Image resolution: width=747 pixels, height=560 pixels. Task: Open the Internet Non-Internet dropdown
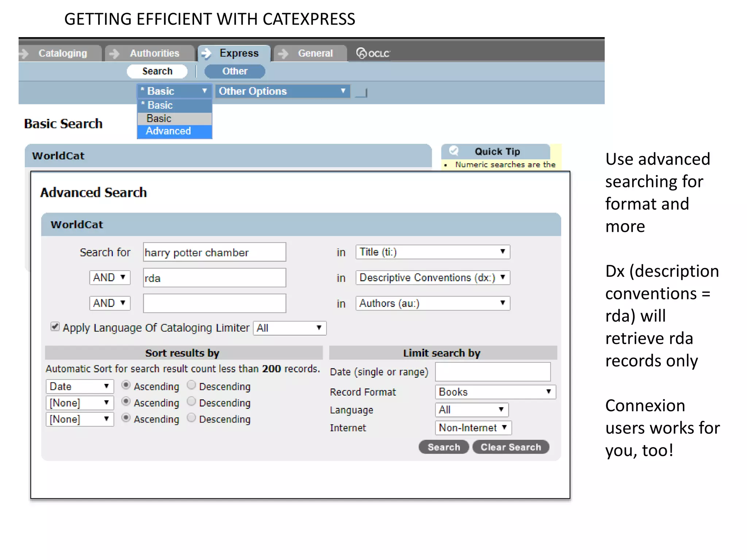(x=473, y=428)
